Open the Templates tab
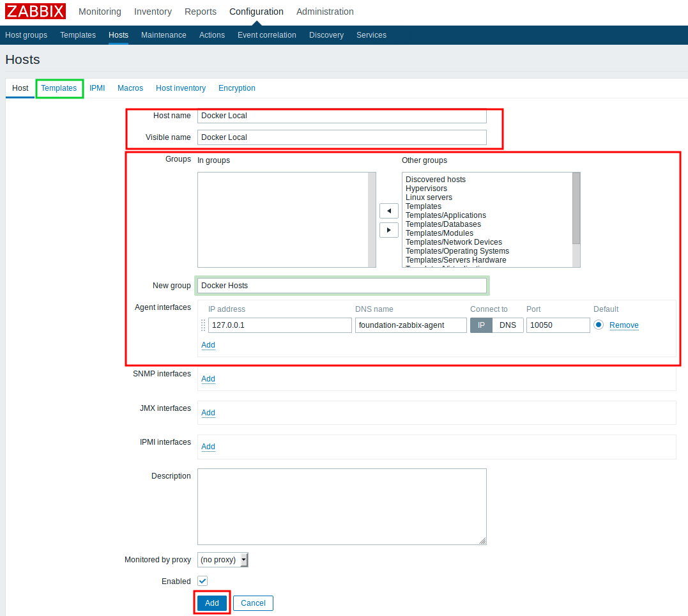The height and width of the screenshot is (616, 688). click(x=59, y=88)
